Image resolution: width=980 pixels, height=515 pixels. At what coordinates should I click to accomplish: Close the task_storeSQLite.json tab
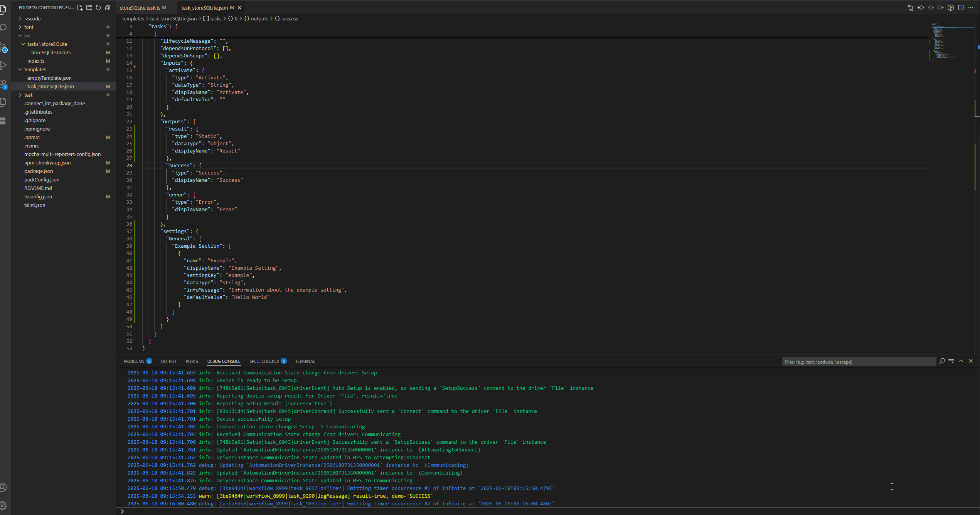[239, 8]
